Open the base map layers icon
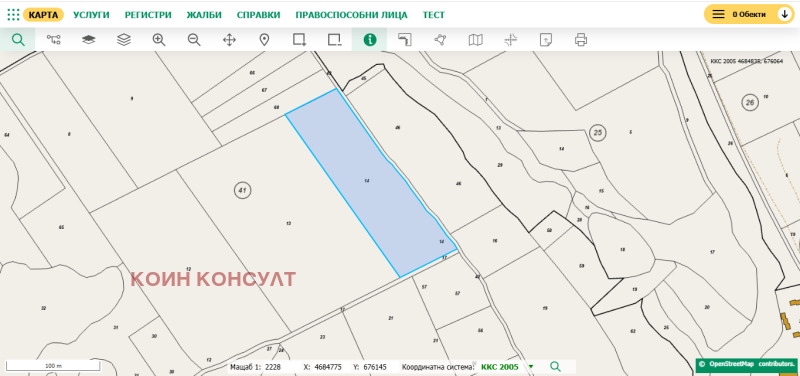This screenshot has width=800, height=376. pos(89,40)
